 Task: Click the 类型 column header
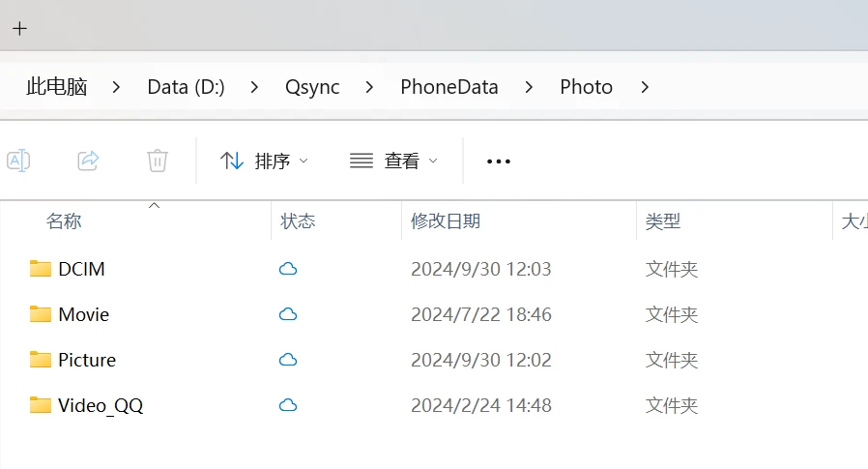pyautogui.click(x=663, y=221)
